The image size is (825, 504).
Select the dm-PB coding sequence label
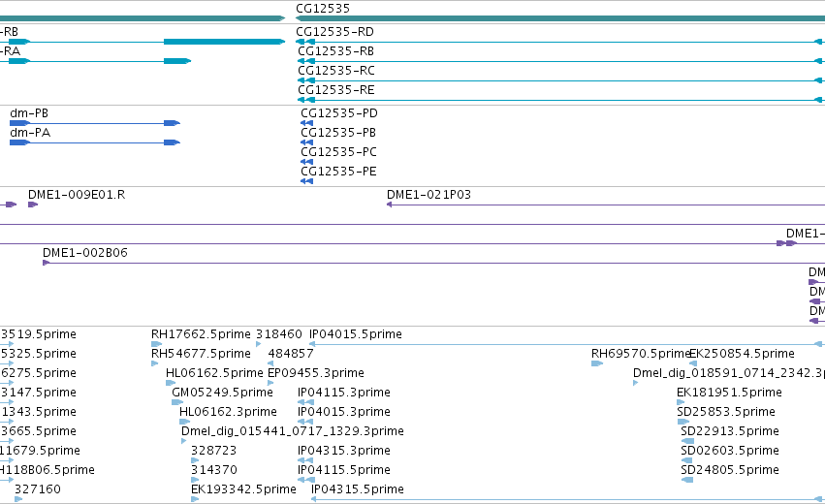pyautogui.click(x=29, y=113)
